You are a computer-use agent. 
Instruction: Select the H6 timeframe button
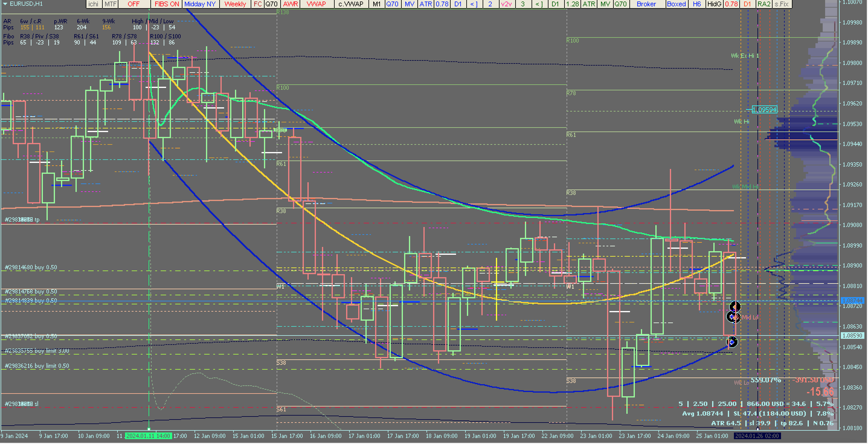tap(697, 4)
